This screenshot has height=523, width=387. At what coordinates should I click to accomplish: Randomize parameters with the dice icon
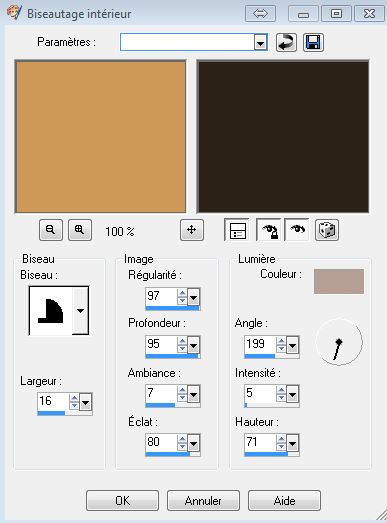point(327,230)
